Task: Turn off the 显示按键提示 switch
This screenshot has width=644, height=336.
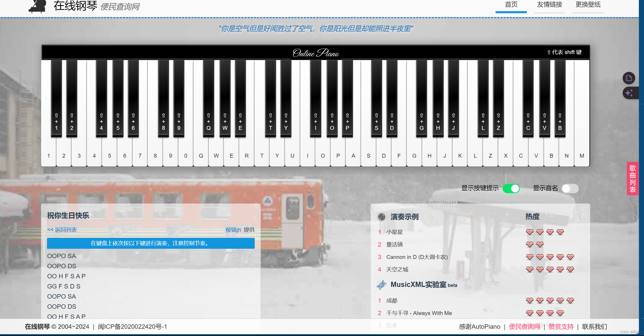Action: 511,188
